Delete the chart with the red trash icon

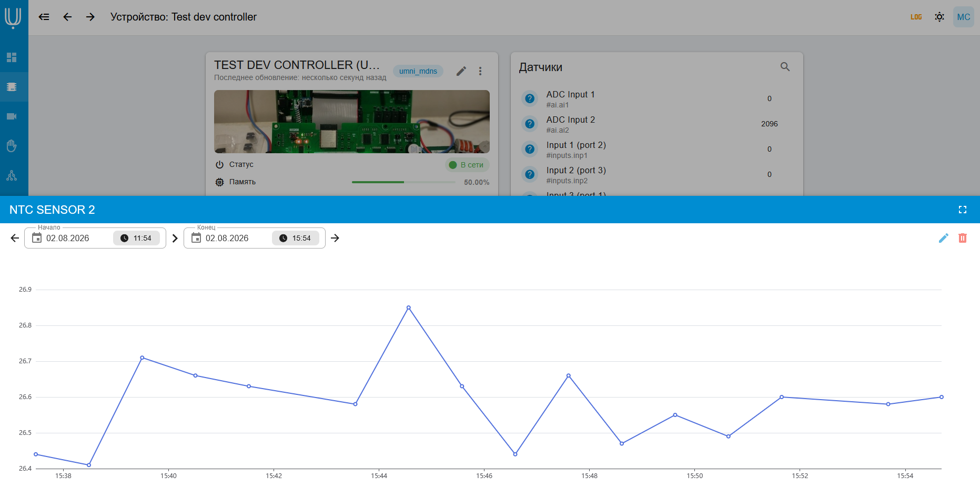(963, 238)
